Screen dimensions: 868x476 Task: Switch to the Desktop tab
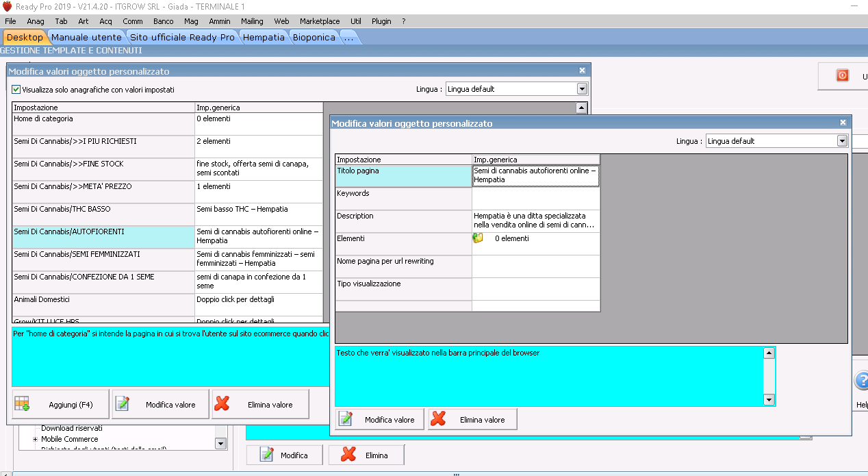click(25, 37)
